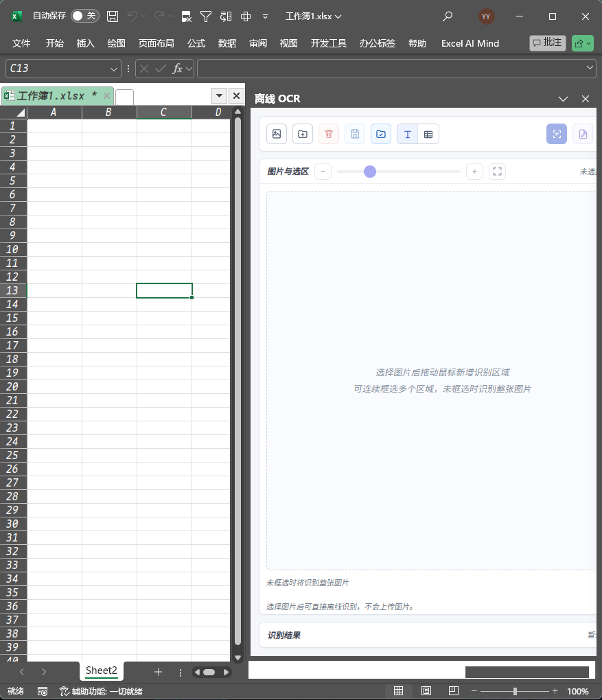Click into the formula bar input

tap(391, 69)
